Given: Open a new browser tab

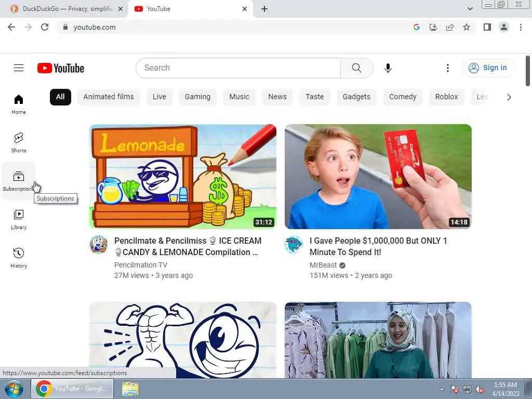Looking at the screenshot, I should tap(264, 9).
